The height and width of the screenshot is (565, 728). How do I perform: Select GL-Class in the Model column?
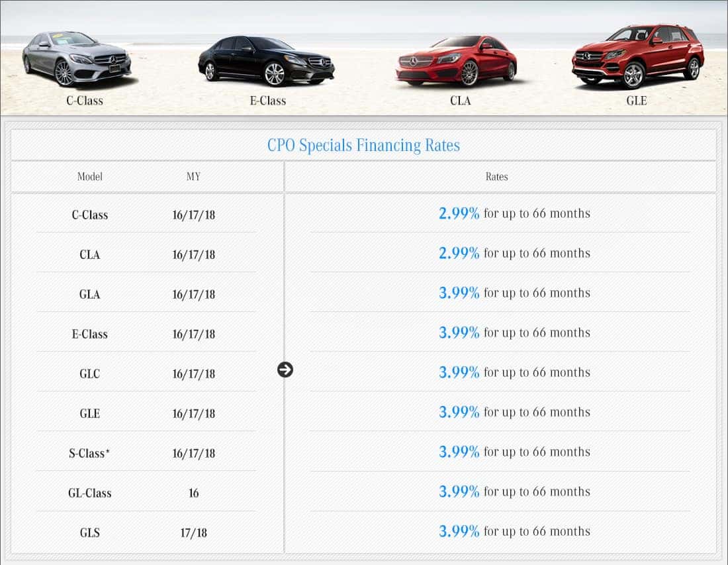pos(89,493)
